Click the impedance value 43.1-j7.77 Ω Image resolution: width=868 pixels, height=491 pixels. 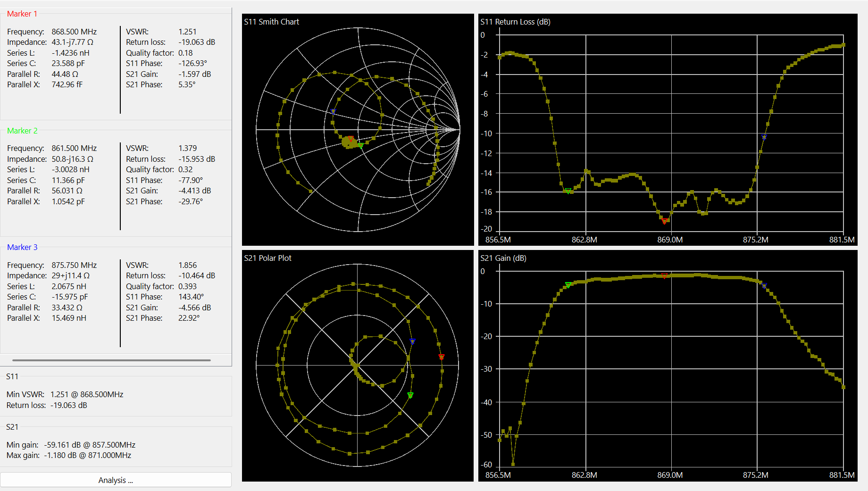pyautogui.click(x=73, y=42)
